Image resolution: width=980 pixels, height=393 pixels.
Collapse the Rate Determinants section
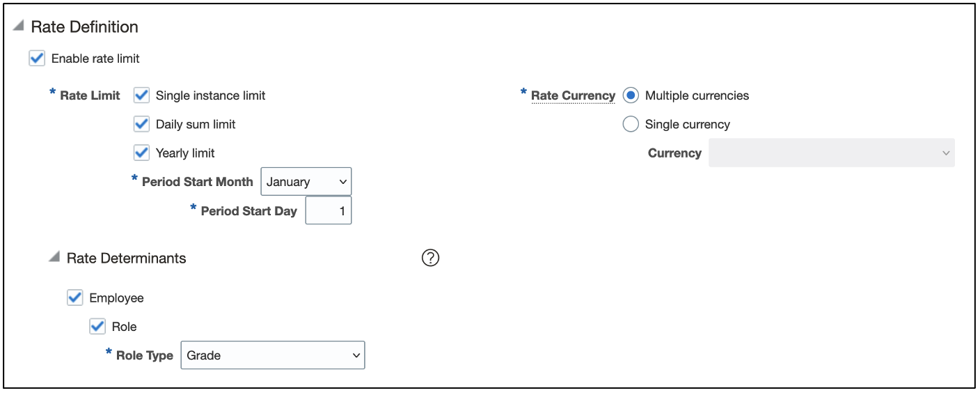click(x=54, y=258)
